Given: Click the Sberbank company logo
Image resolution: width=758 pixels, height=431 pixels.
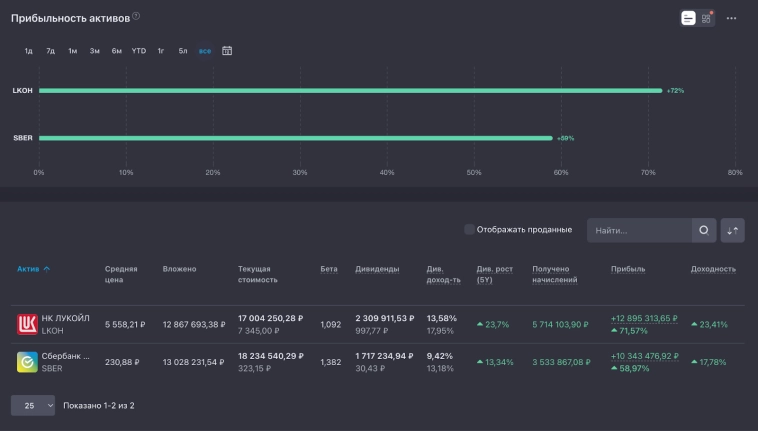Looking at the screenshot, I should click(27, 362).
